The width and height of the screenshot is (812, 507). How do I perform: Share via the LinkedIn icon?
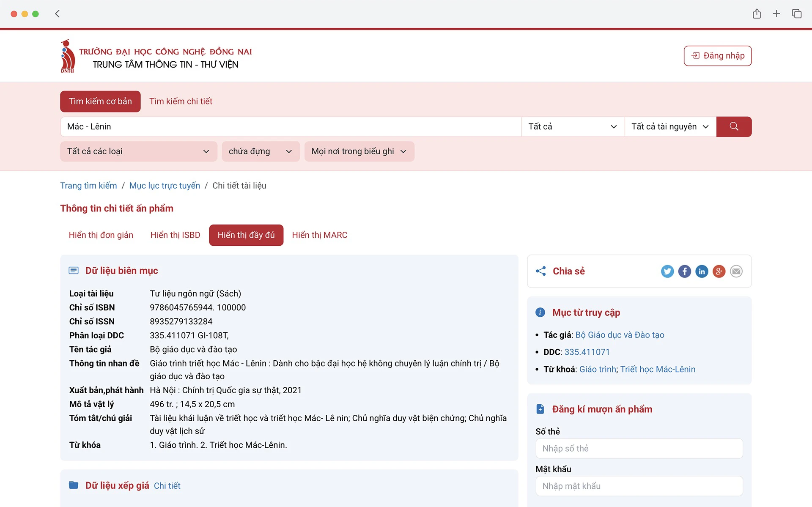point(702,271)
